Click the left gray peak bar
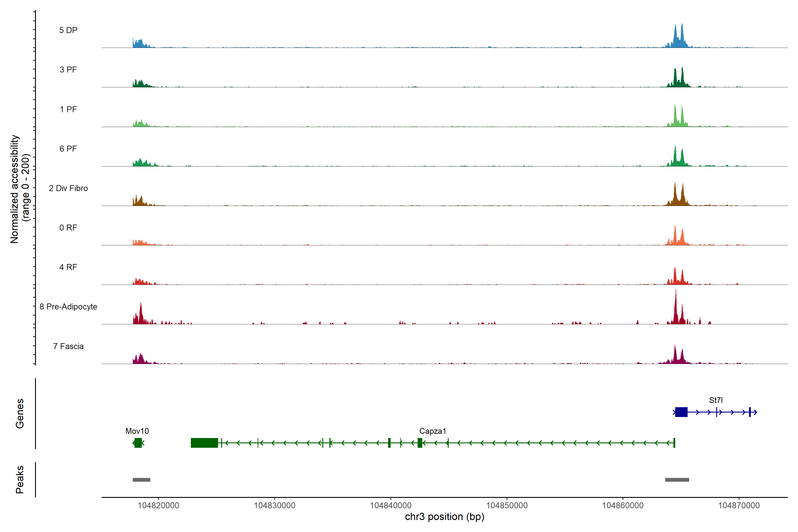Viewport: 798px width, 532px height. click(x=141, y=479)
